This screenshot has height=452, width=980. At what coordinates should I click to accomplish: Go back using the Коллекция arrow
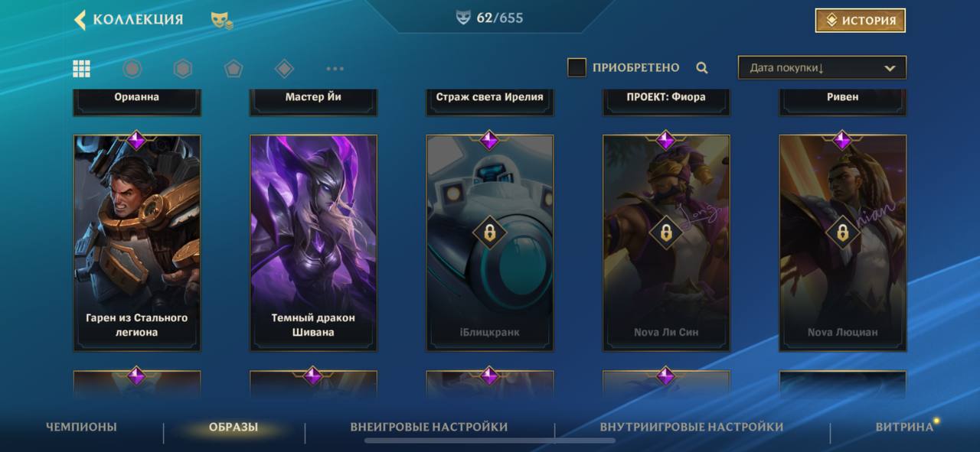coord(80,20)
